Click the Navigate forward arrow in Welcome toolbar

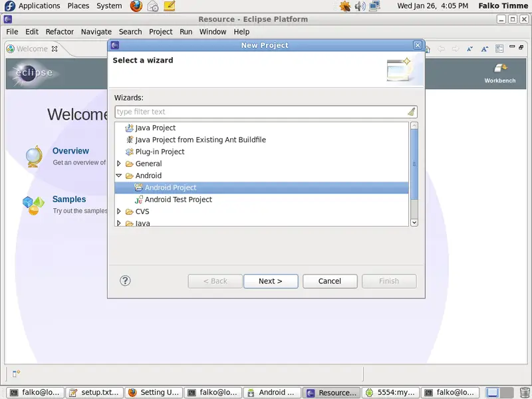pyautogui.click(x=456, y=49)
